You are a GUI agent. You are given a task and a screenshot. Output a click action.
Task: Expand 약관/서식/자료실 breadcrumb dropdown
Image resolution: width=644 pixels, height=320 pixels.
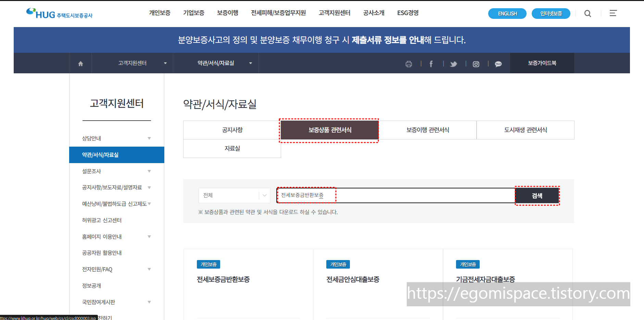point(216,63)
